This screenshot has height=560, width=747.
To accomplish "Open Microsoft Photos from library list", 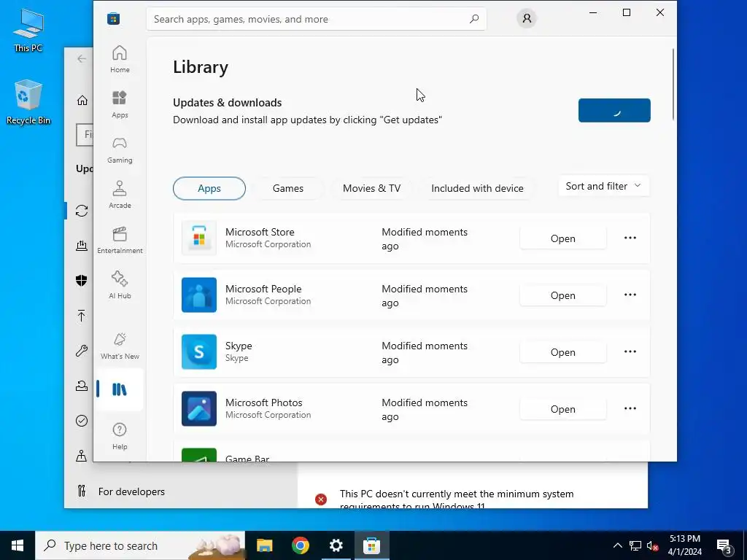I will [562, 409].
